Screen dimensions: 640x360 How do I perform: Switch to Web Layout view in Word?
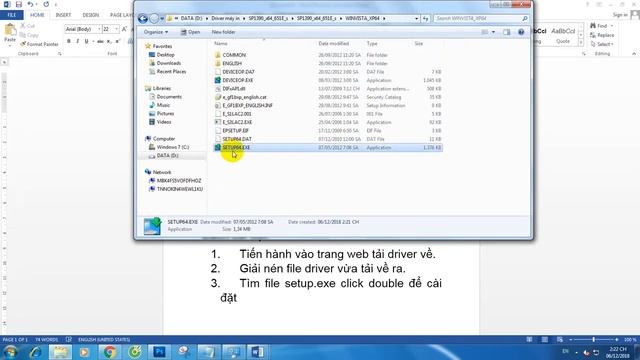560,340
